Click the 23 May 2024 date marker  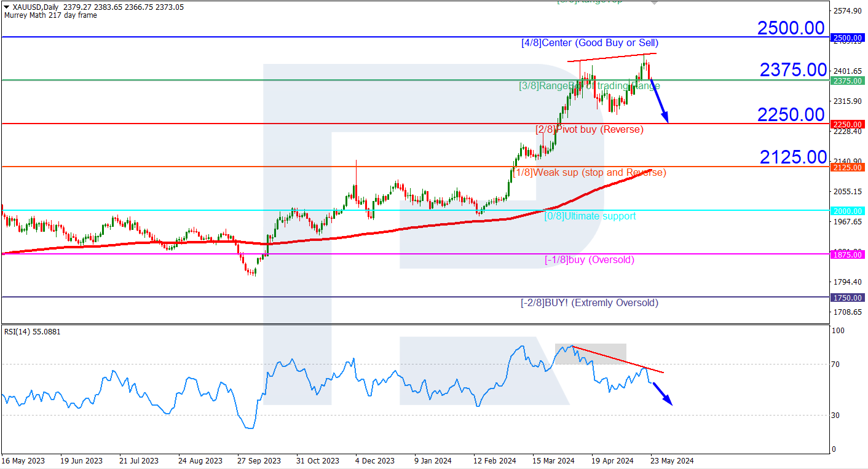pos(673,460)
